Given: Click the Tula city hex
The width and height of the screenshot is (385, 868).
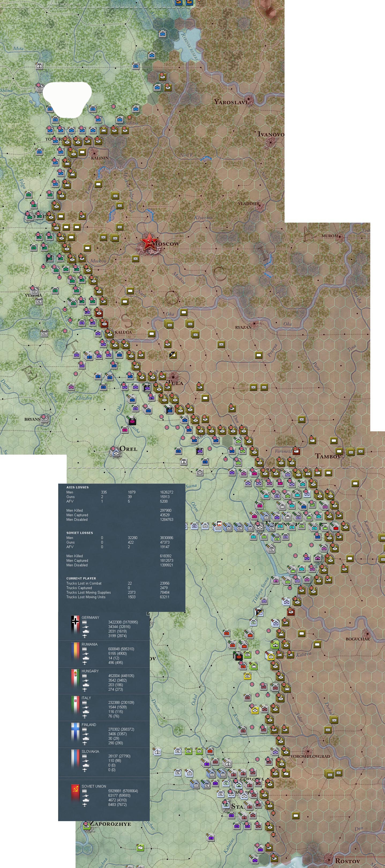Looking at the screenshot, I should coord(173,376).
